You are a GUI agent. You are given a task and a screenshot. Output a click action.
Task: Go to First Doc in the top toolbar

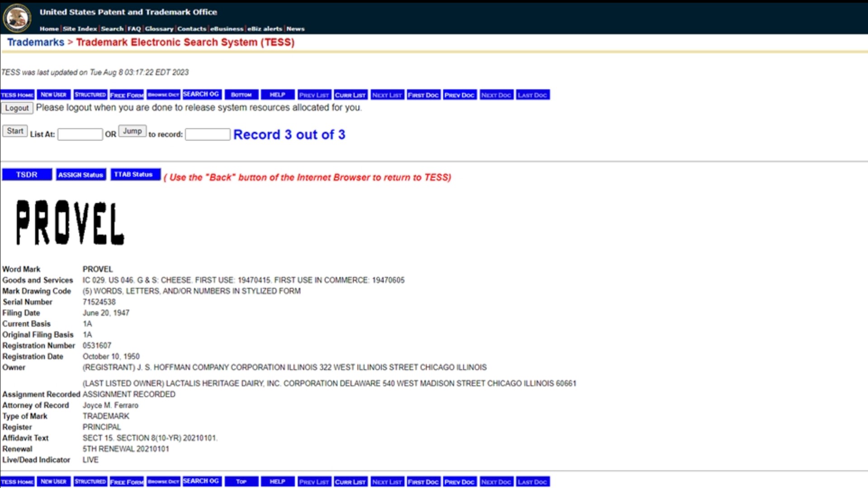(x=423, y=95)
